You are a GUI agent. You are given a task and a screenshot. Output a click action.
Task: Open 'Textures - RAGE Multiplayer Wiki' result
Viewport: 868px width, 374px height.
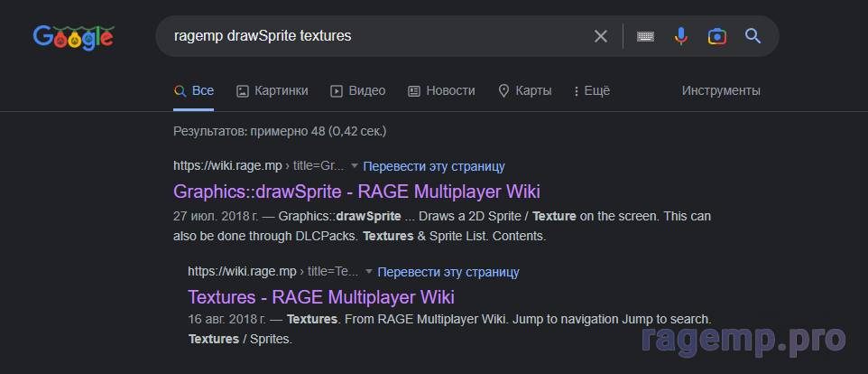pos(320,297)
